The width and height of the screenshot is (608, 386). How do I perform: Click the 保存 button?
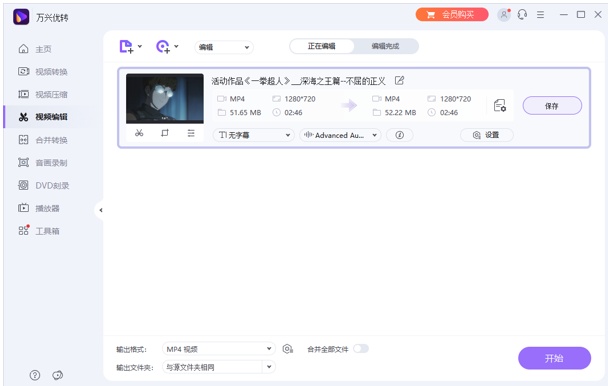(x=552, y=106)
